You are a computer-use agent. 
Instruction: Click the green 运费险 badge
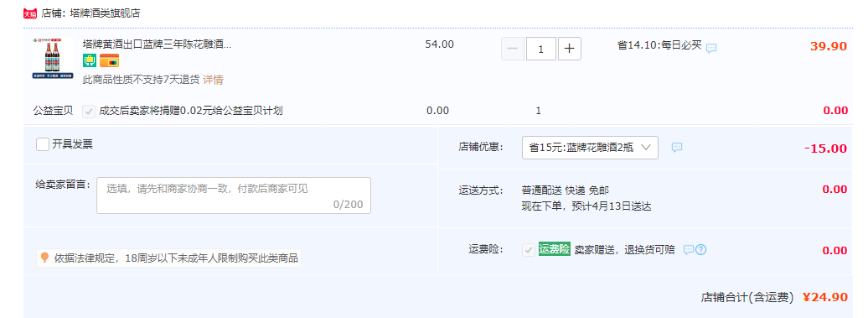(x=554, y=249)
